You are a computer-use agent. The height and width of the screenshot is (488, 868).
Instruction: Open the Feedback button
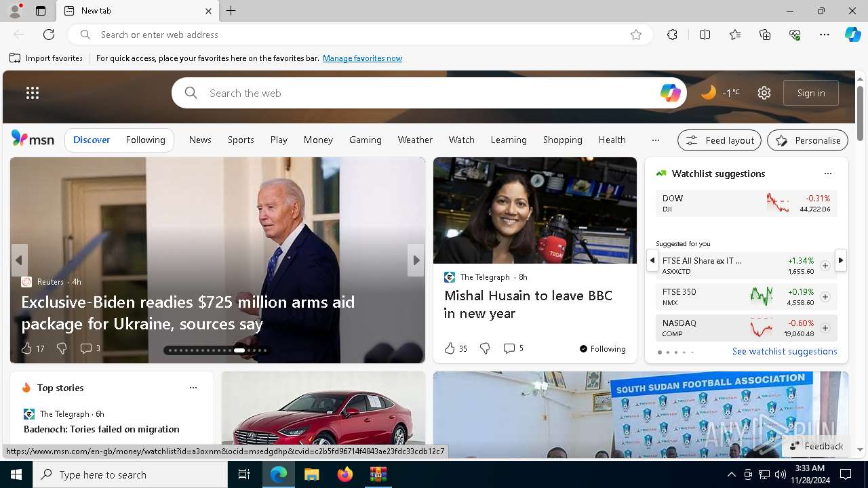[816, 446]
